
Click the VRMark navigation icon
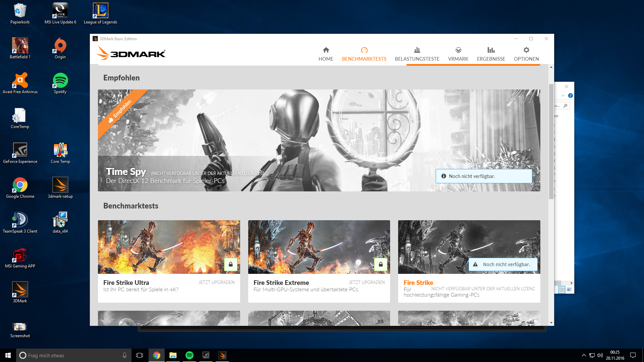[x=458, y=50]
